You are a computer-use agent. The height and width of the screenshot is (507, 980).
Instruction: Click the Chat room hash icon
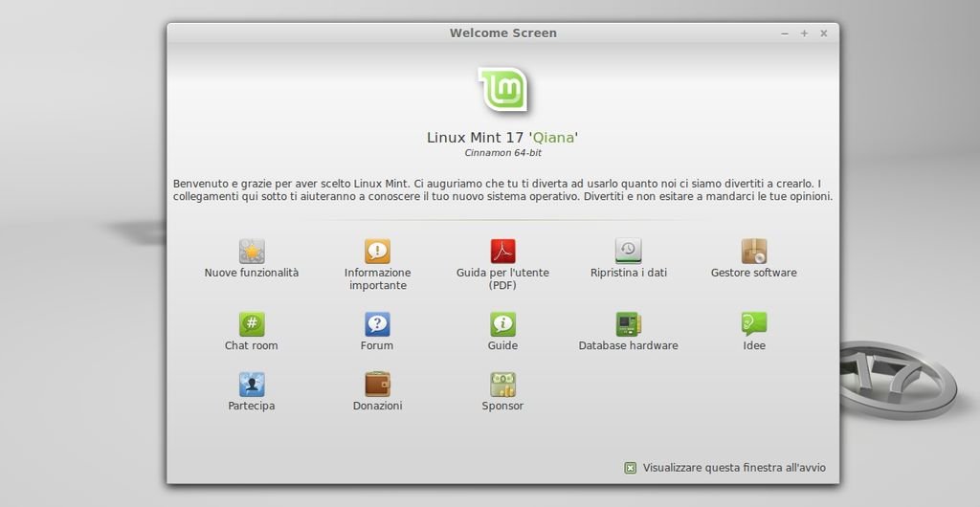click(x=252, y=324)
